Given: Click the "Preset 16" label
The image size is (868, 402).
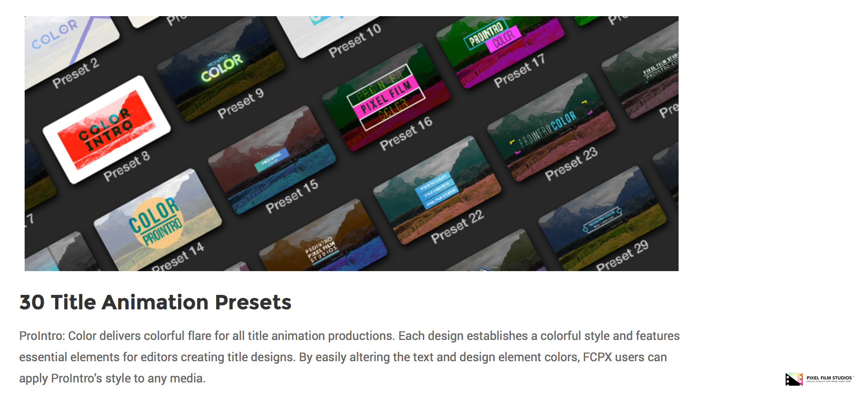Looking at the screenshot, I should [x=406, y=133].
